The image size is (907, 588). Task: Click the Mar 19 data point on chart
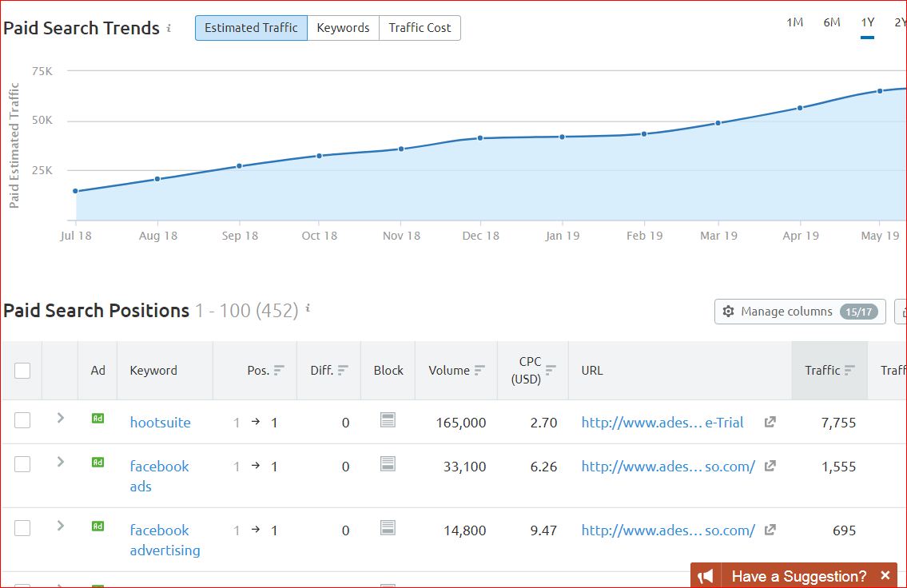coord(718,123)
